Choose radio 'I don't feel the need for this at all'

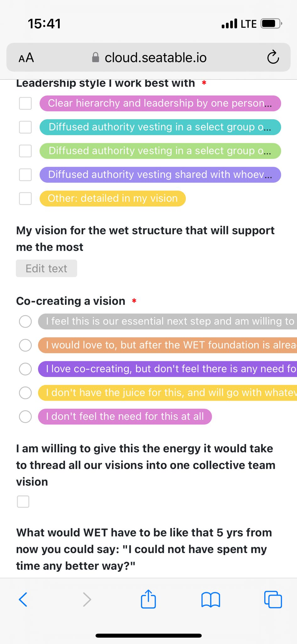(x=25, y=416)
